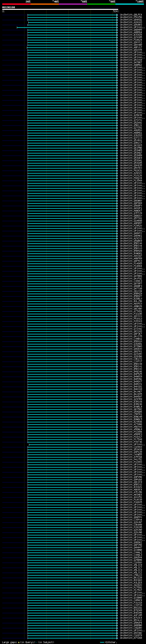The width and height of the screenshot is (146, 644).
Task: Open hit UniRef100_B3S9Z5
Action: (x=131, y=35)
